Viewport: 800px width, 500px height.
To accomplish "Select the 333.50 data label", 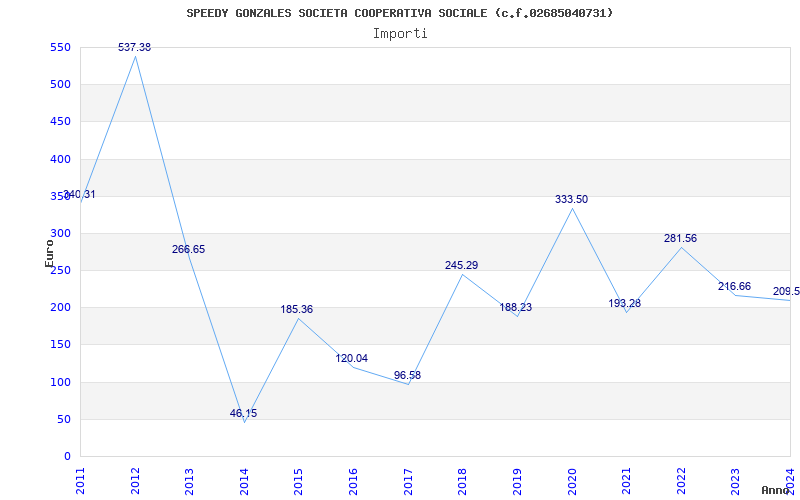I will coord(571,199).
